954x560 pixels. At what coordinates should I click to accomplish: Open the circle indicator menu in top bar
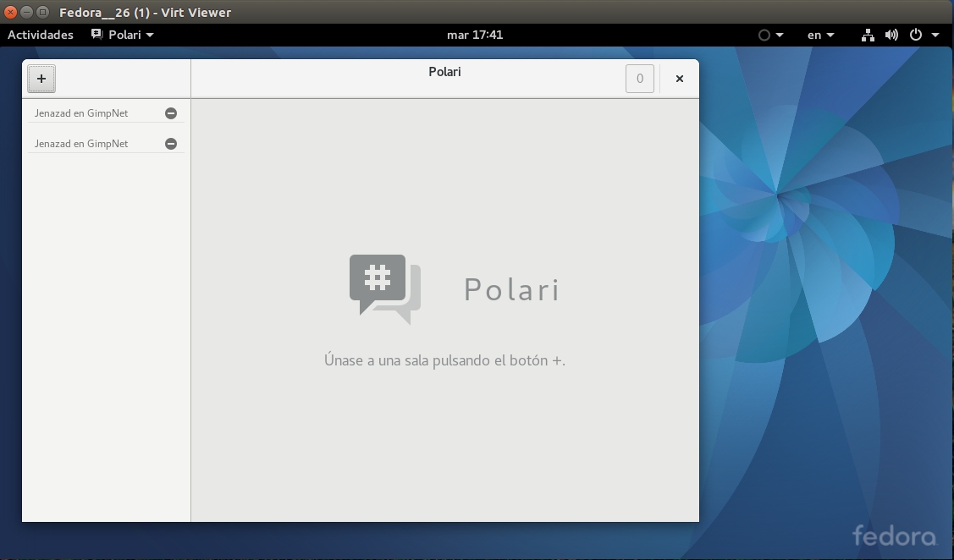click(770, 36)
